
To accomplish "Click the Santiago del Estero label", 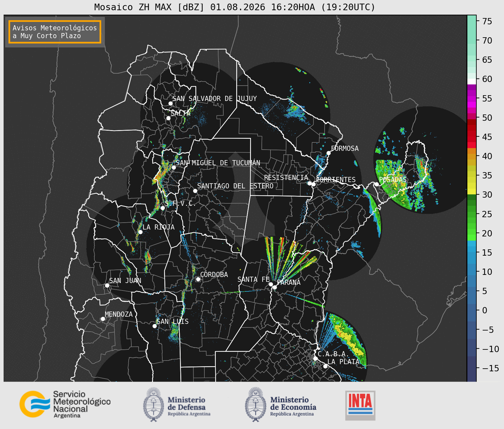I will [x=235, y=186].
